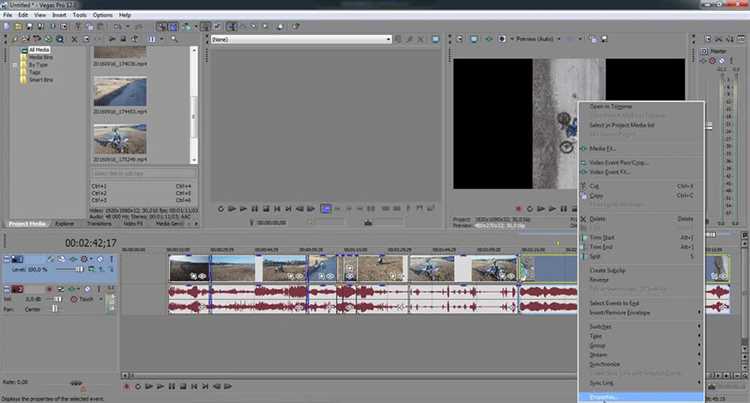Click the Project Media search magnifier icon
This screenshot has width=750, height=403.
click(174, 39)
